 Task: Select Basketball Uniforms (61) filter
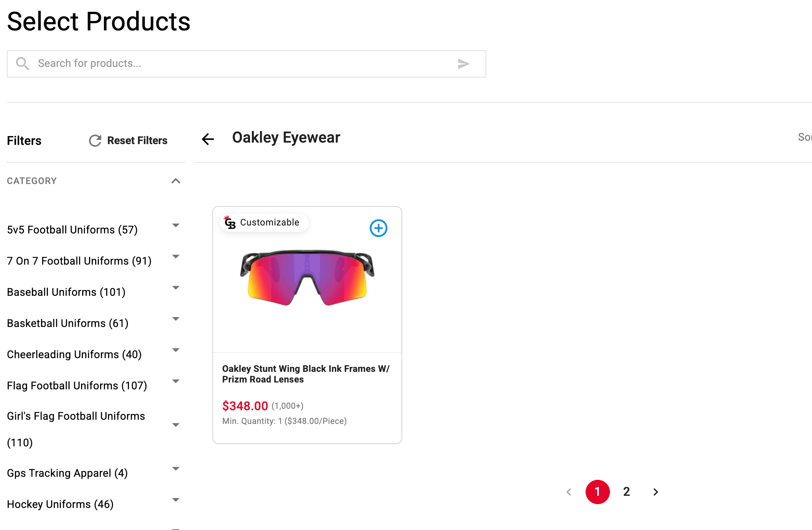(68, 324)
